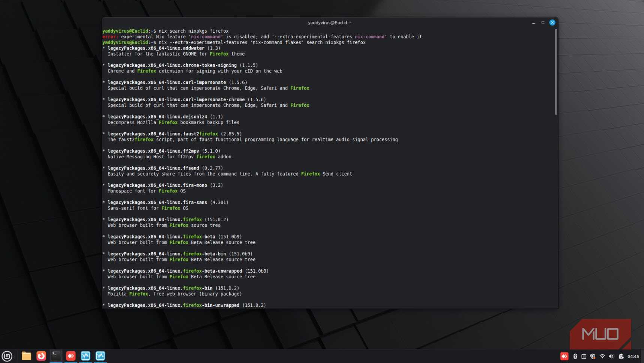Viewport: 644px width, 363px height.
Task: Click 'The faust2firefox script' description line
Action: tap(253, 140)
